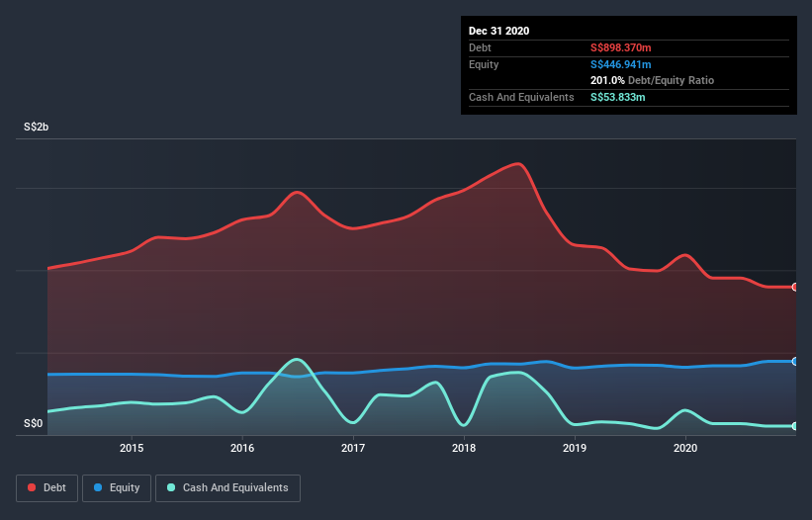Click the S$898.370m debt value
812x520 pixels.
pyautogui.click(x=621, y=47)
